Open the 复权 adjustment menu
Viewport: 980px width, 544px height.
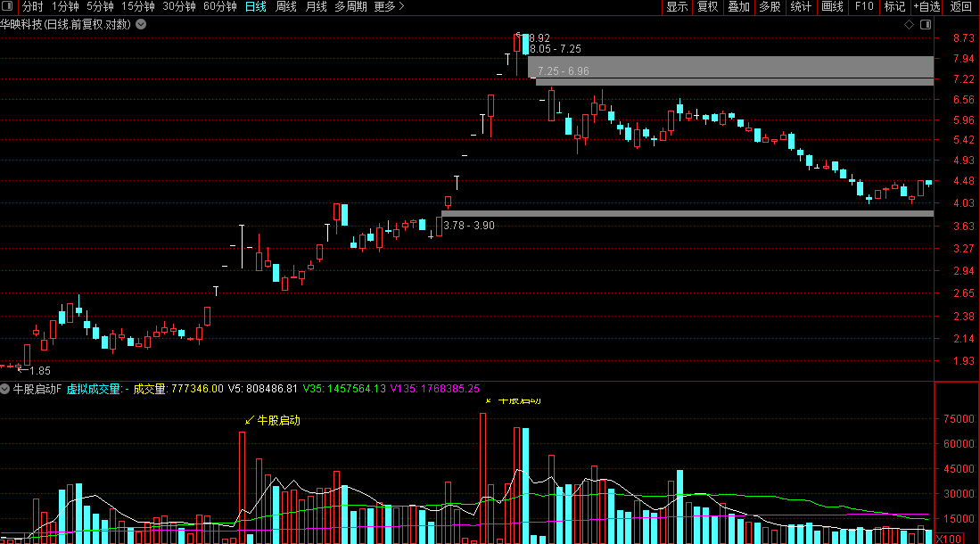coord(707,7)
